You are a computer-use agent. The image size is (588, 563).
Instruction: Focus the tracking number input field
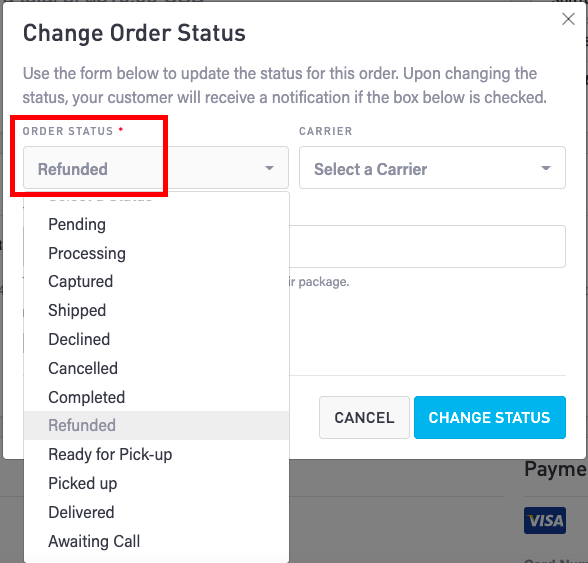tap(427, 246)
